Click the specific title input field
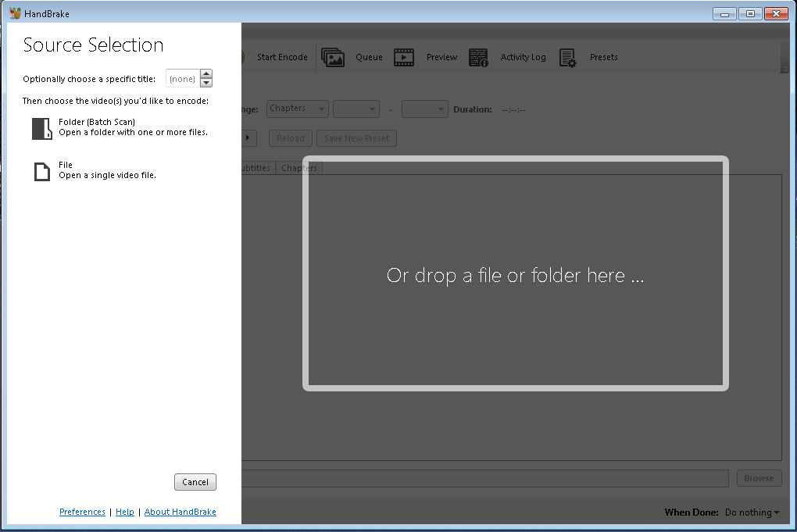 point(182,79)
